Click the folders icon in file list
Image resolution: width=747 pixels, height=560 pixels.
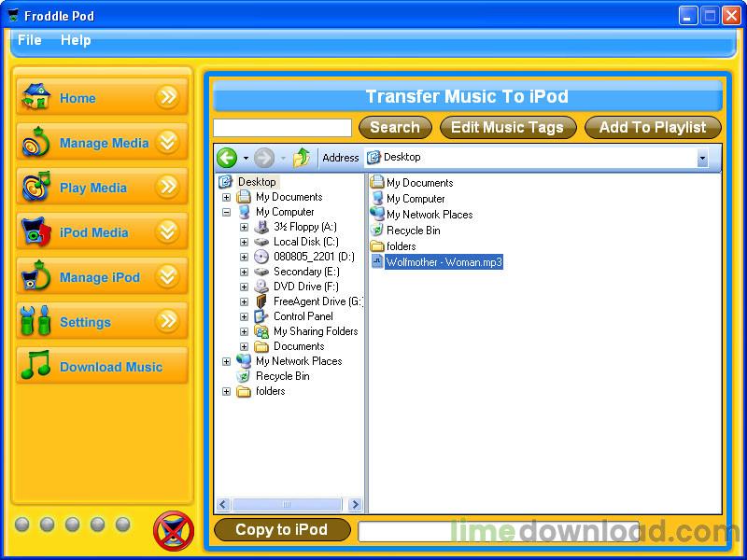(x=377, y=245)
